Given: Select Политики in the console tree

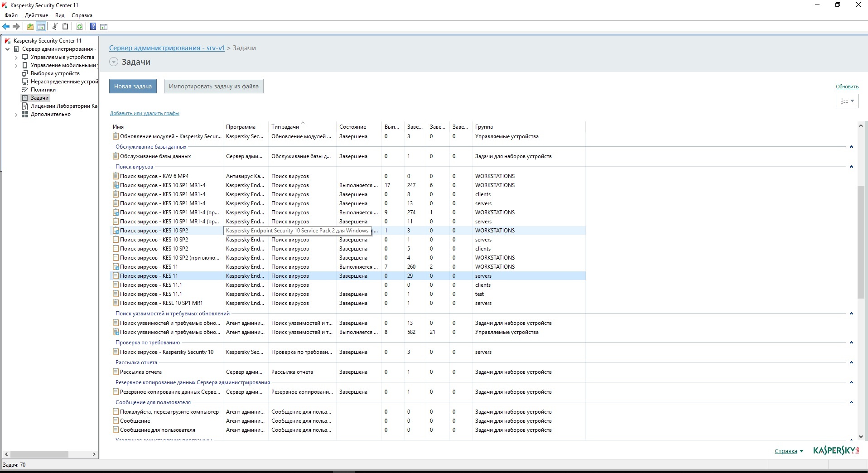Looking at the screenshot, I should click(x=43, y=90).
